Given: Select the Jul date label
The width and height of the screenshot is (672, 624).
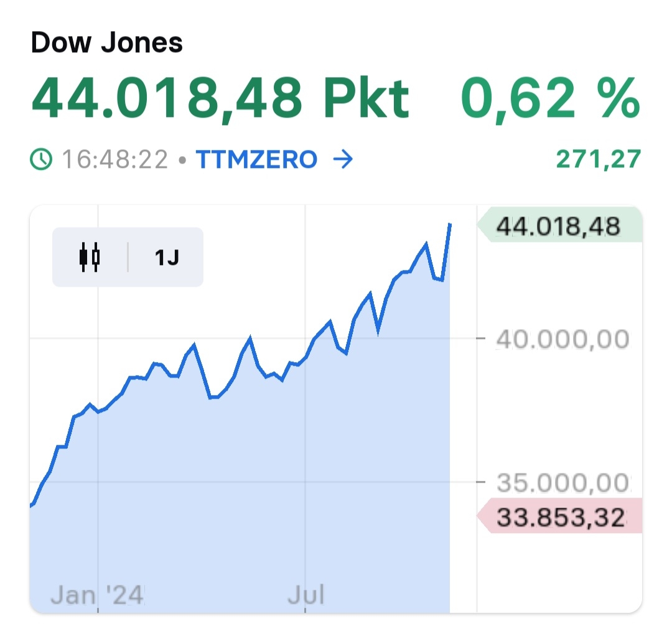Looking at the screenshot, I should coord(306,595).
